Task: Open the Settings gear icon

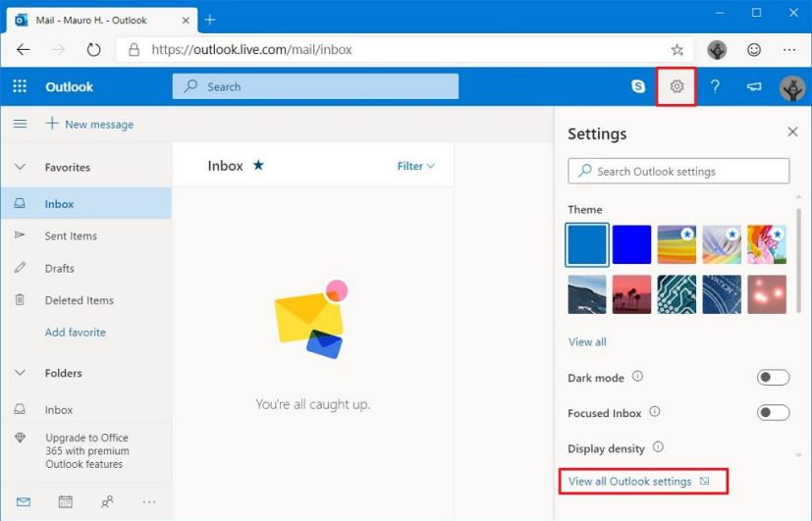Action: tap(677, 86)
